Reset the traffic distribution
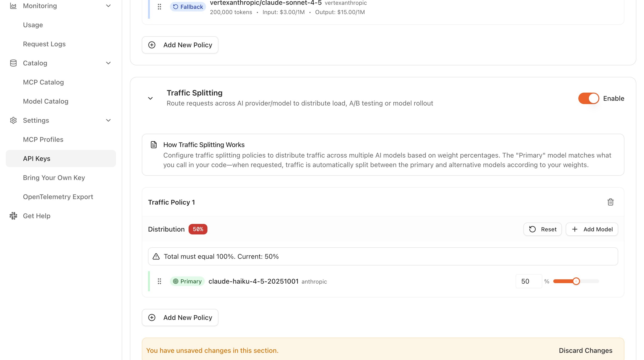Screen dimensions: 644x360 pos(543,229)
